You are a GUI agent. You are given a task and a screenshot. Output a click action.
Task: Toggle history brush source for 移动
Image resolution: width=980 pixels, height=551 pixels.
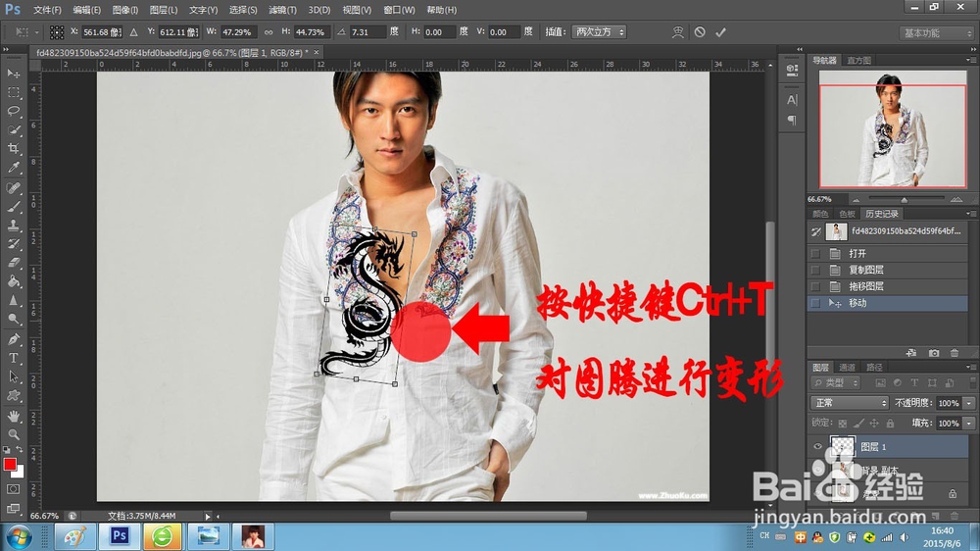[x=815, y=303]
